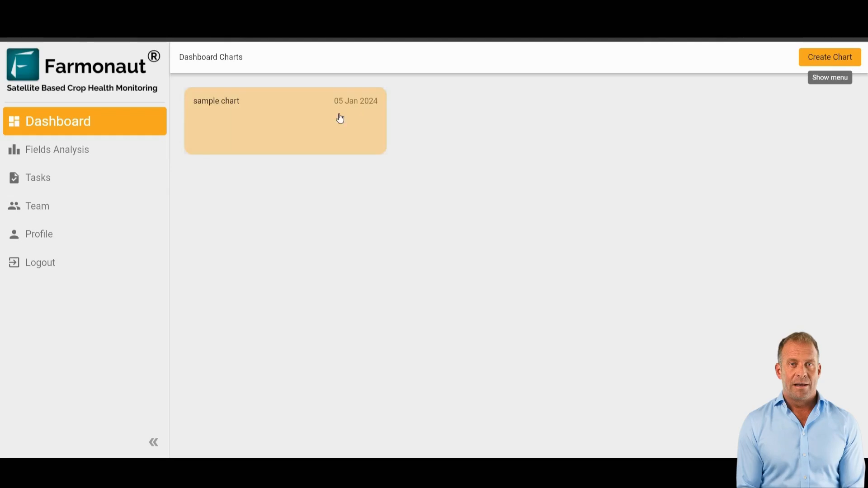This screenshot has height=488, width=868.
Task: Click sample chart title text
Action: 216,101
